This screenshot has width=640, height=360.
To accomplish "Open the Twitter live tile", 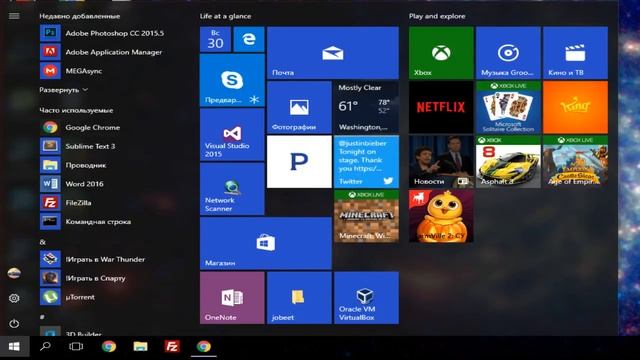I will (x=366, y=162).
